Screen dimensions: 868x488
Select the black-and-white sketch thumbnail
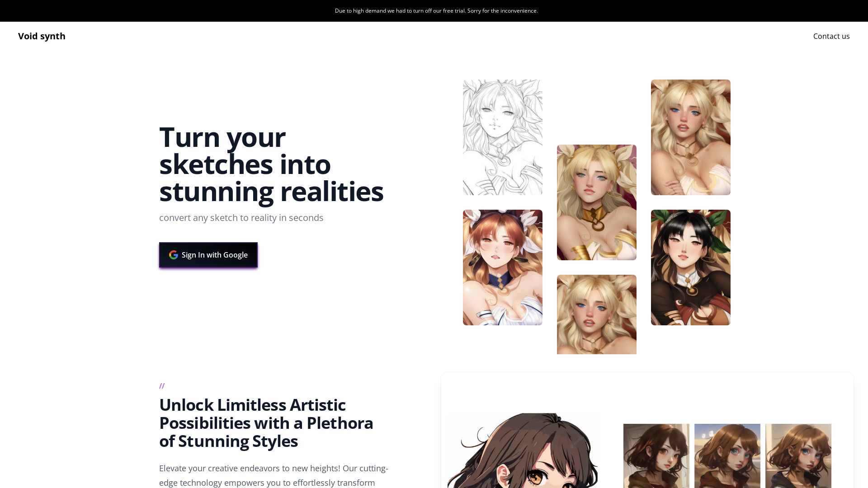[x=502, y=137]
